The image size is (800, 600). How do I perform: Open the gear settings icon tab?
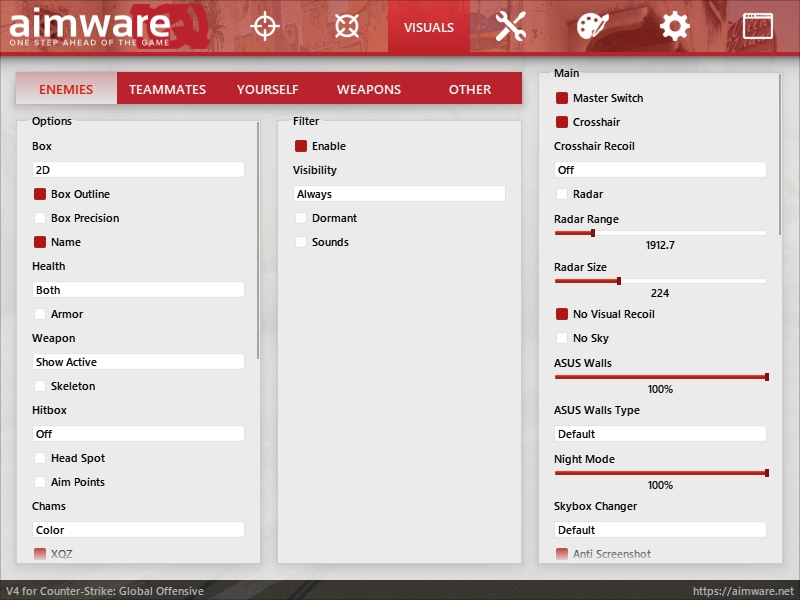674,26
